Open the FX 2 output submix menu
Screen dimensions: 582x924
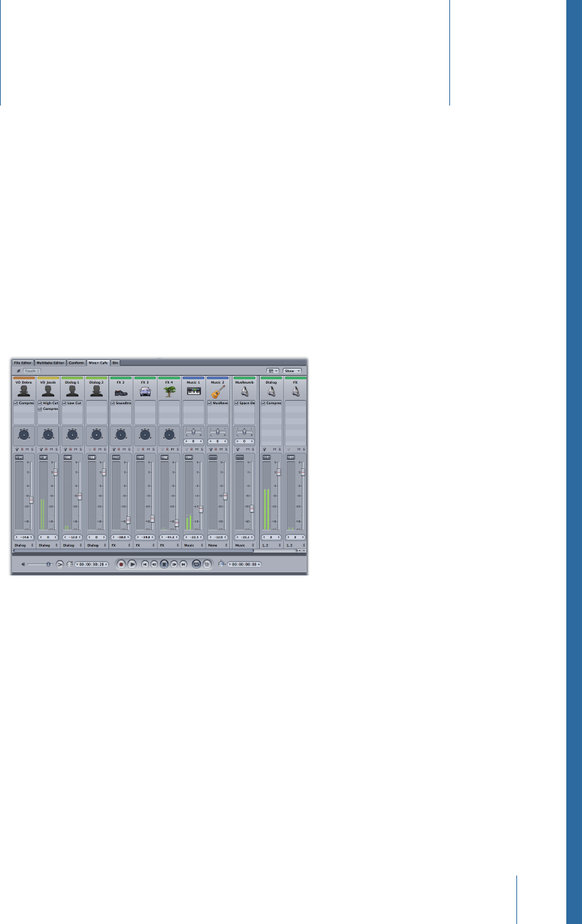point(121,545)
